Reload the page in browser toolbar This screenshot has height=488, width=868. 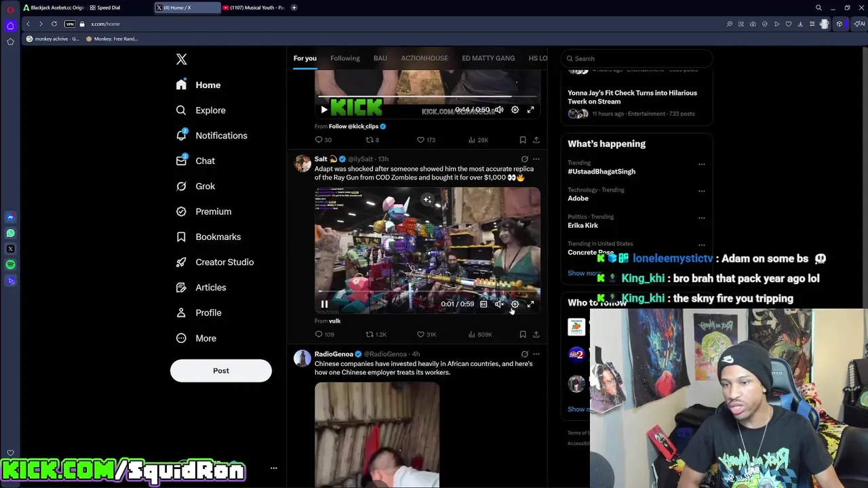tap(54, 24)
